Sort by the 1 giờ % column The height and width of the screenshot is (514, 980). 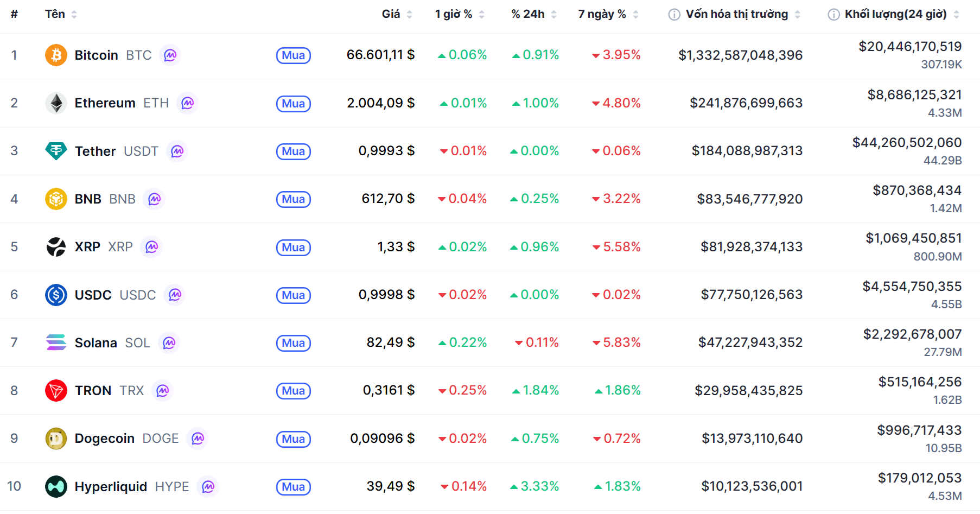(454, 14)
